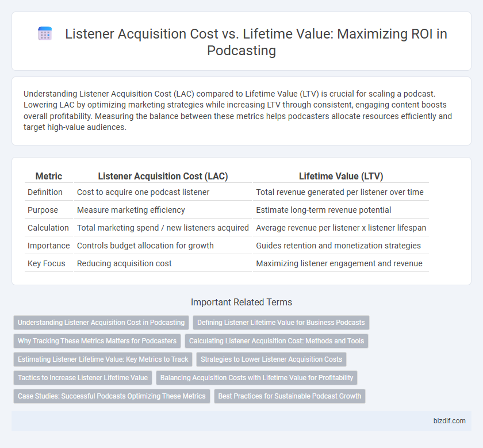Open 'Defining Listener Lifetime Value for Business Podcasts'
483x448 pixels.
pos(281,323)
